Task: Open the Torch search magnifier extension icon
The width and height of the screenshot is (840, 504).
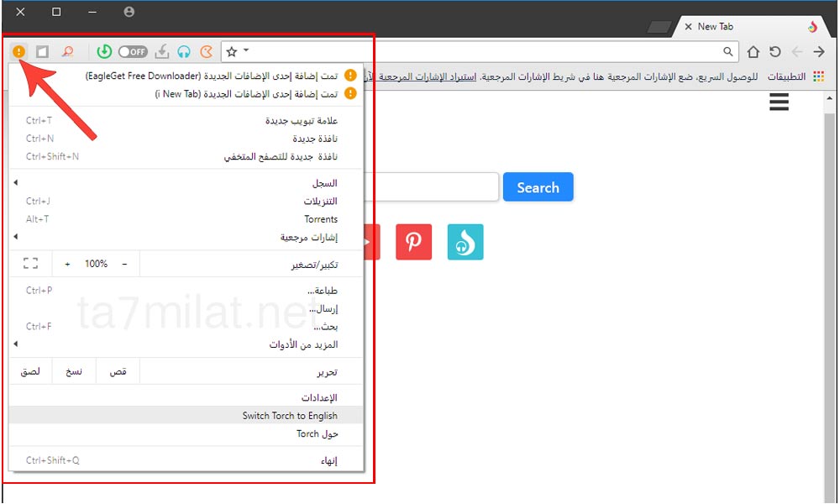Action: click(x=67, y=51)
